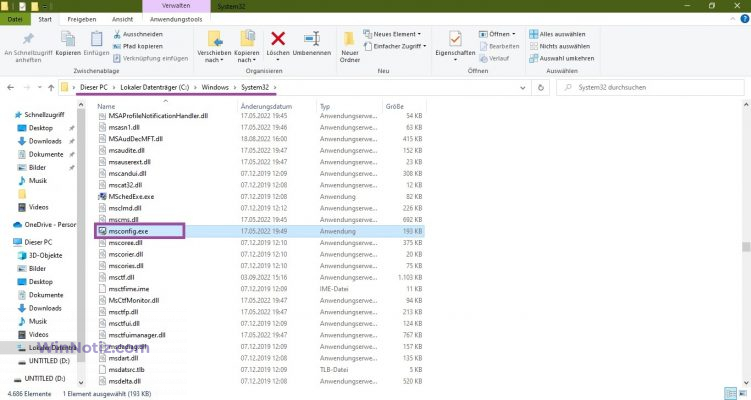The image size is (751, 400).
Task: Click Dieser PC in the address bar
Action: tap(94, 87)
